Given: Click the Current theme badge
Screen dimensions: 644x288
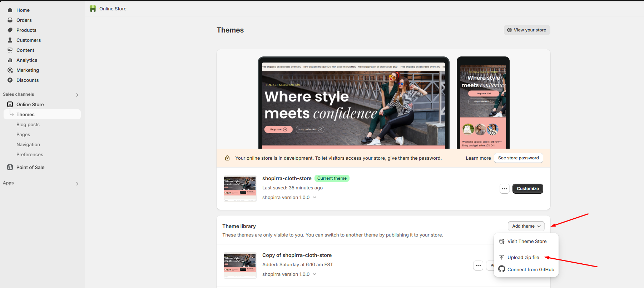Looking at the screenshot, I should click(332, 178).
